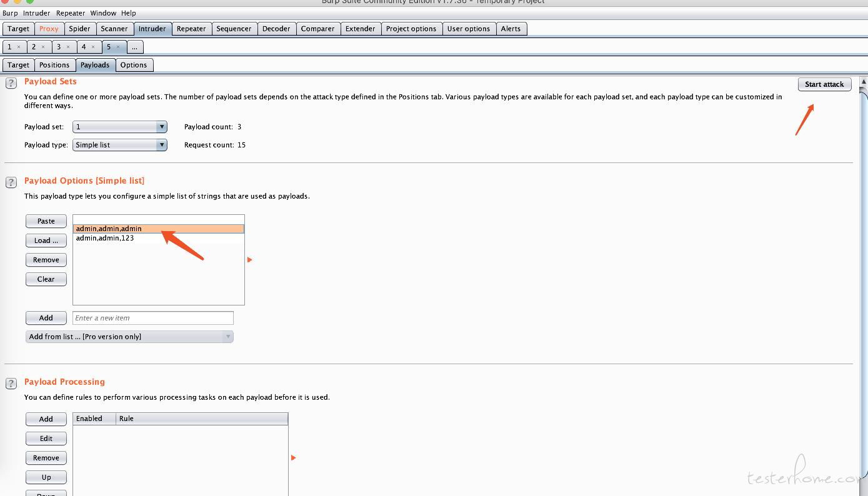Open the Repeater menu
The width and height of the screenshot is (868, 496).
[71, 13]
